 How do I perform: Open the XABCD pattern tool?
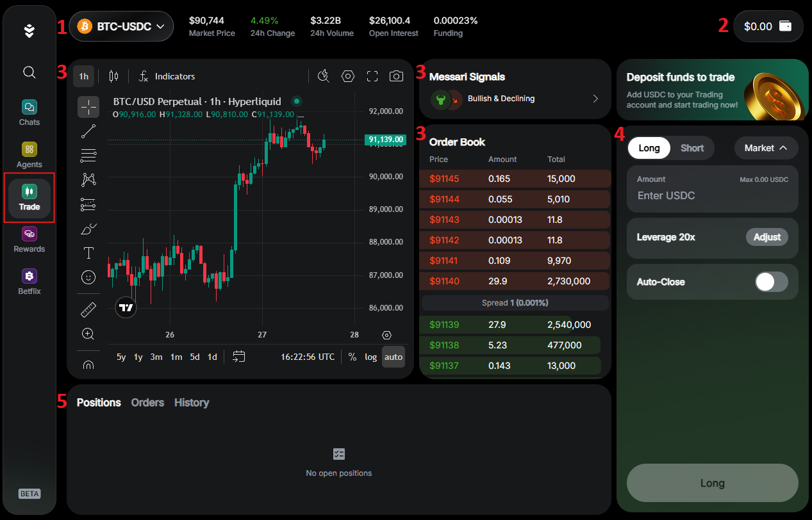pos(88,180)
